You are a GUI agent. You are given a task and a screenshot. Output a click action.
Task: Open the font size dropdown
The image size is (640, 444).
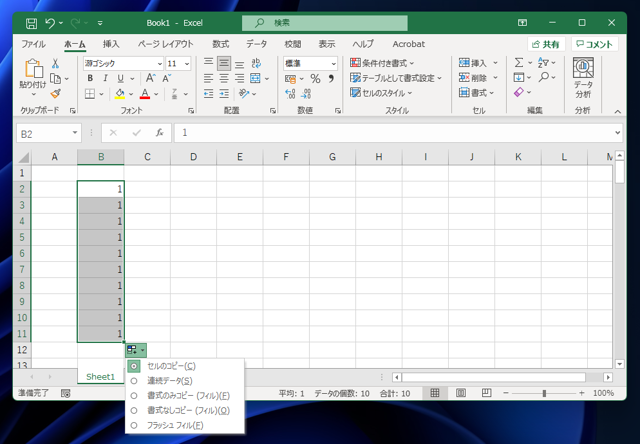187,64
